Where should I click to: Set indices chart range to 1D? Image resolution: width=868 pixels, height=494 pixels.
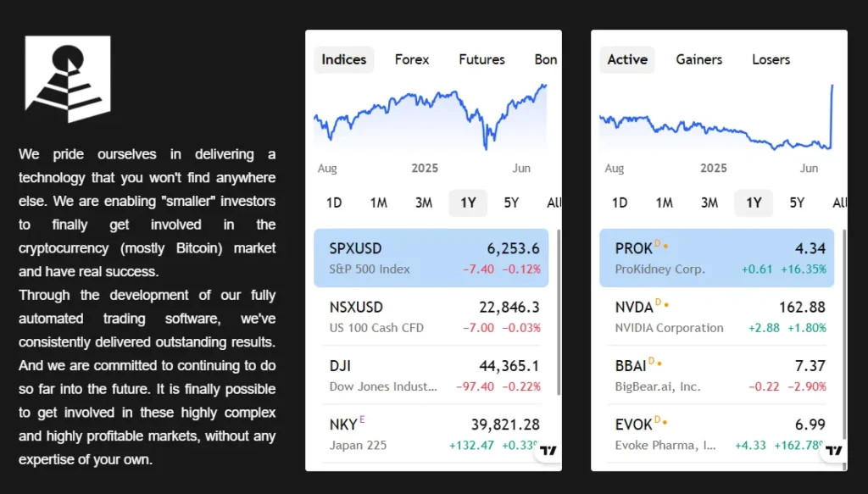(334, 203)
